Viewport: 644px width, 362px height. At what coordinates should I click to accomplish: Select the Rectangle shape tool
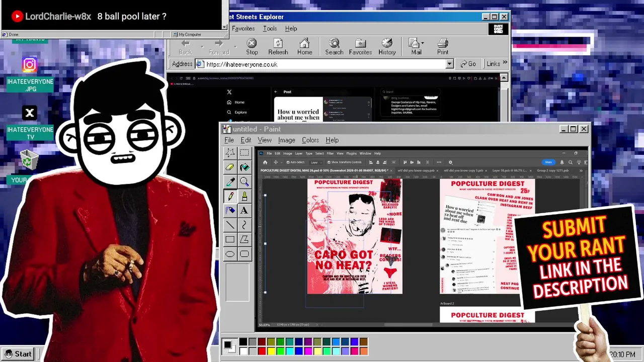230,239
